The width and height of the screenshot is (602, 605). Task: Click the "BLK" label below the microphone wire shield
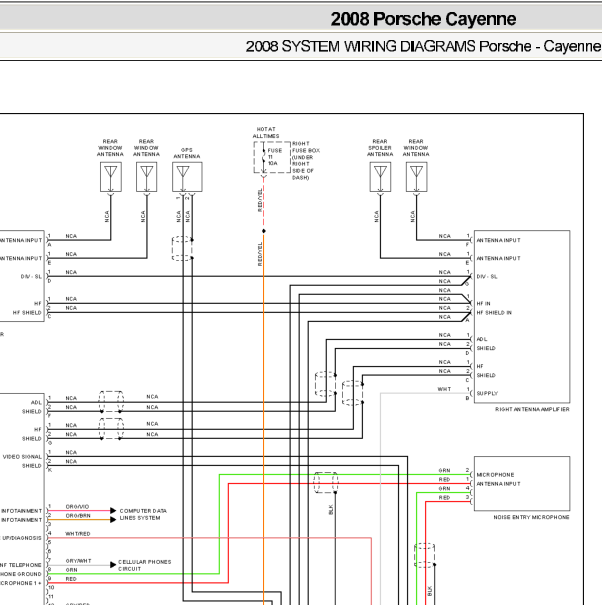coord(331,509)
